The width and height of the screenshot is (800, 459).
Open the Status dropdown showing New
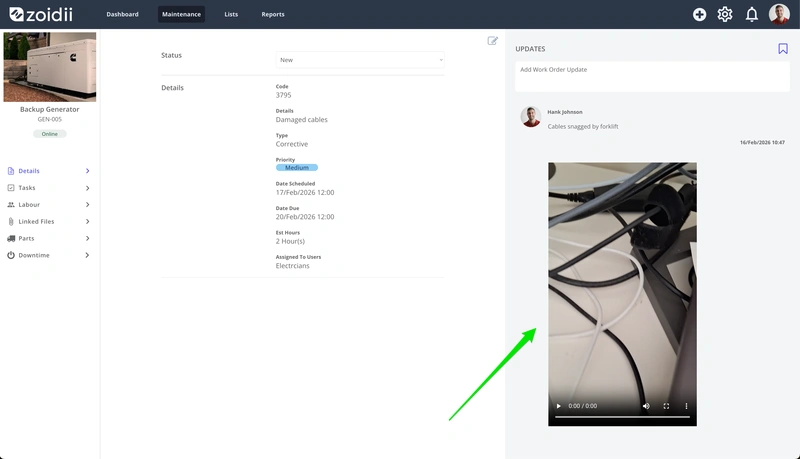(x=360, y=60)
